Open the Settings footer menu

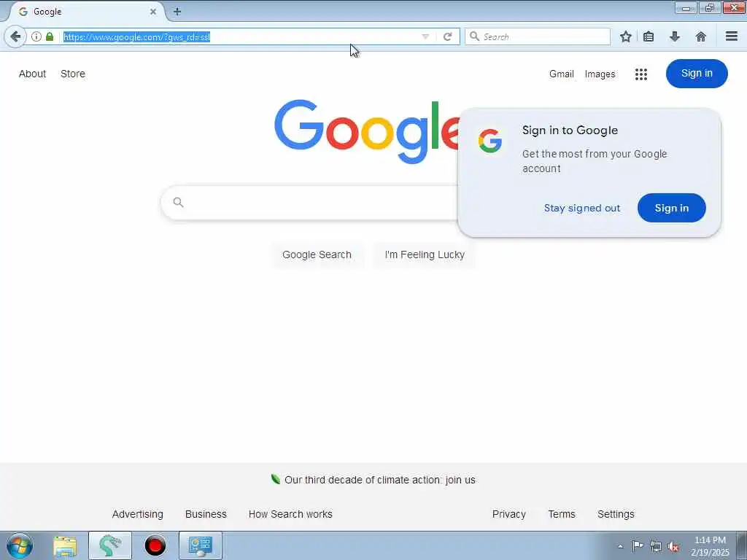click(x=616, y=514)
